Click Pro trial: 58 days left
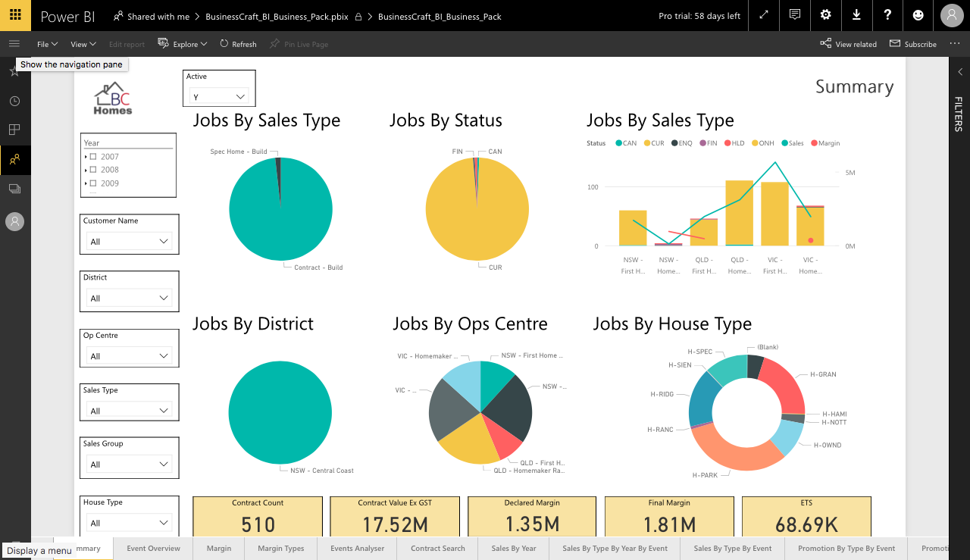Screen dimensions: 970x560 699,16
